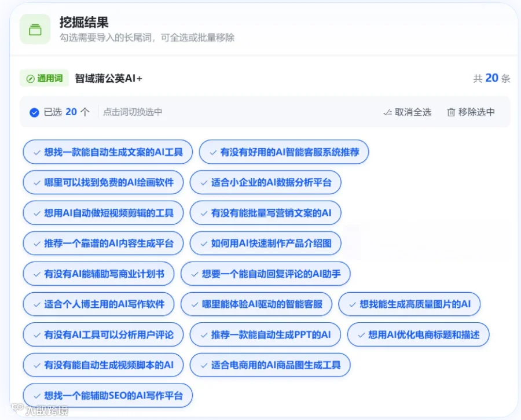Toggle chip 适合小企业的AI数据分析平台
The image size is (521, 420).
[266, 182]
